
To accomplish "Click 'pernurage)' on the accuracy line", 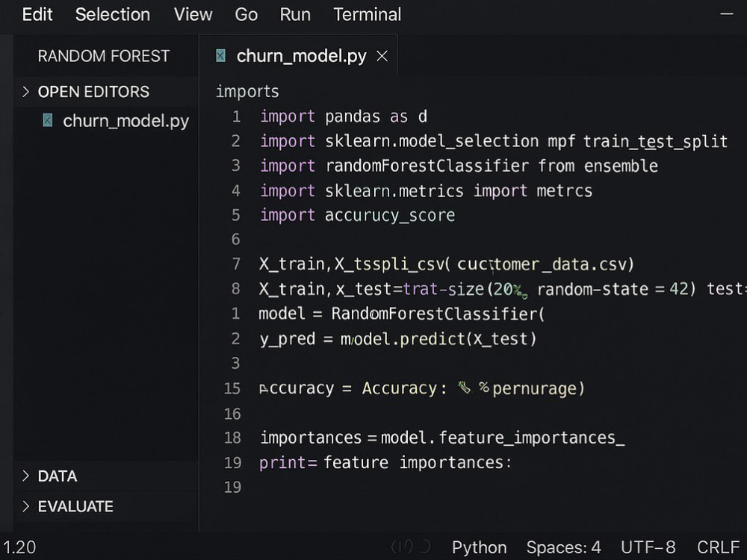I will tap(539, 388).
